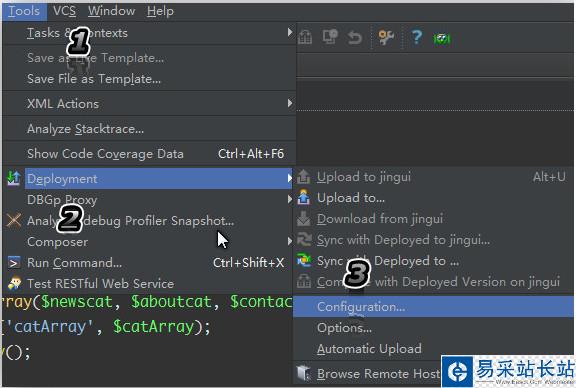Screen dimensions: 576x388
Task: Click the Ctrl+Shift+X shortcut label
Action: pyautogui.click(x=249, y=263)
